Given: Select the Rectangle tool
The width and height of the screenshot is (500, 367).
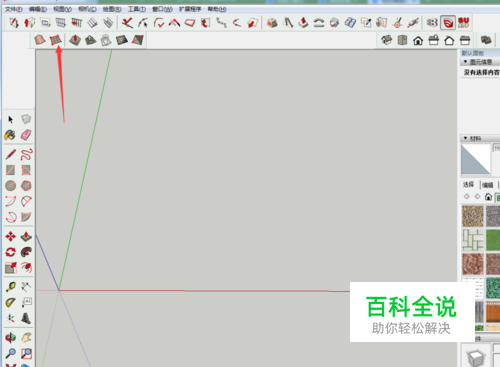Looking at the screenshot, I should 10,170.
